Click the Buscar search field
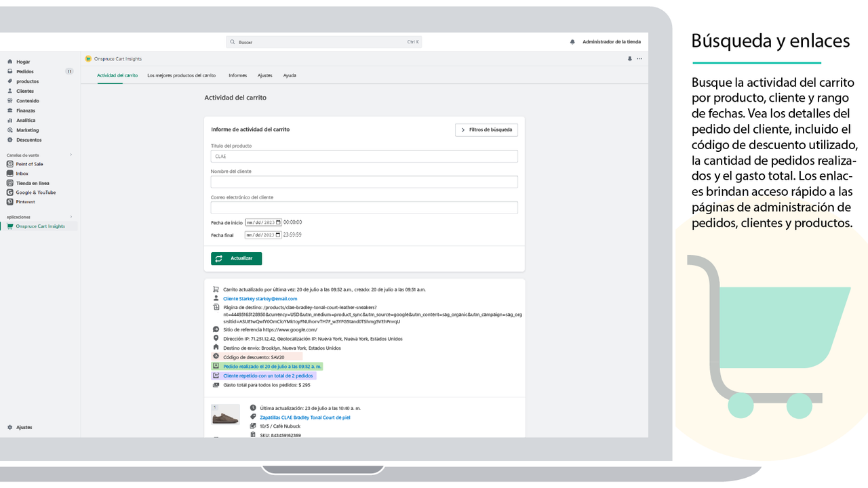The height and width of the screenshot is (488, 868). [x=324, y=42]
